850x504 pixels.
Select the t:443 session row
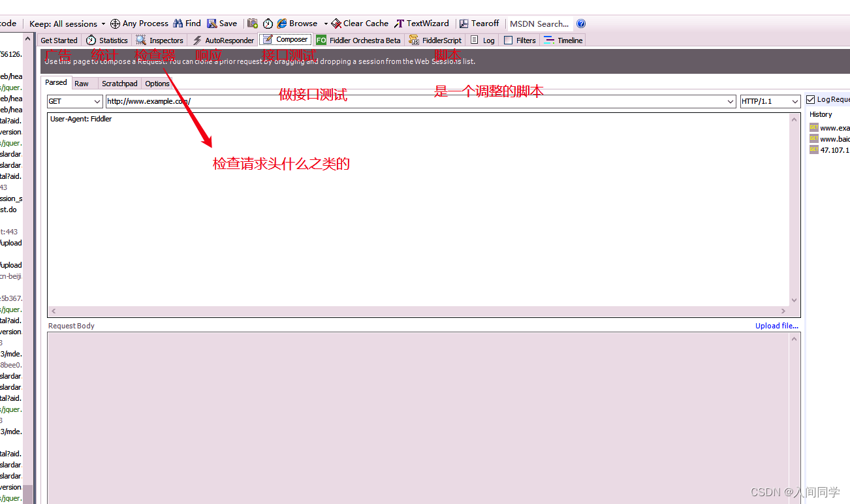coord(11,232)
